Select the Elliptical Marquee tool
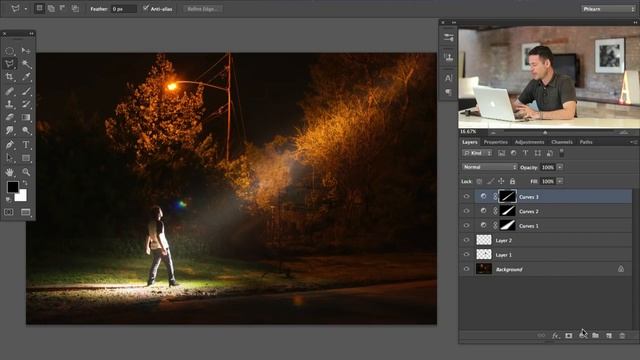This screenshot has width=640, height=360. point(9,51)
